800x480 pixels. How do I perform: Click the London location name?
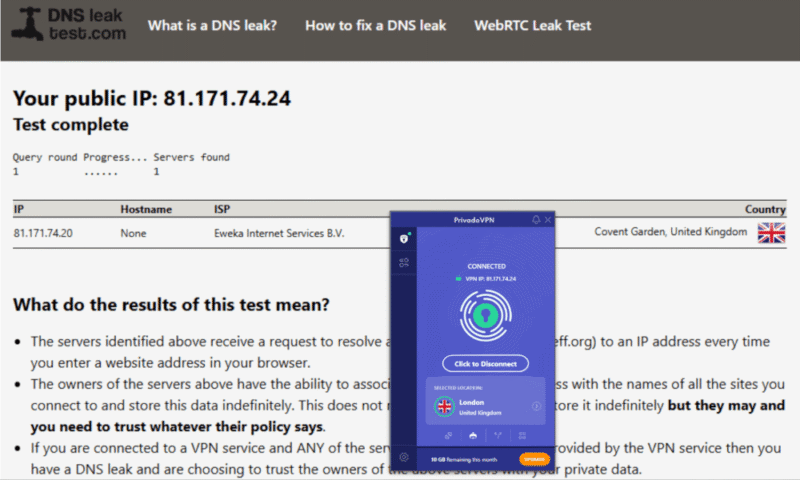471,402
